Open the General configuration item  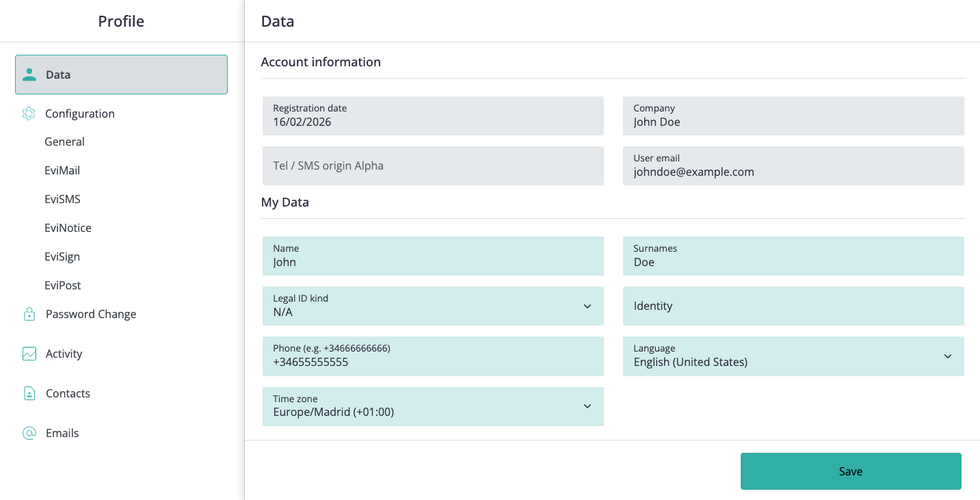[64, 142]
